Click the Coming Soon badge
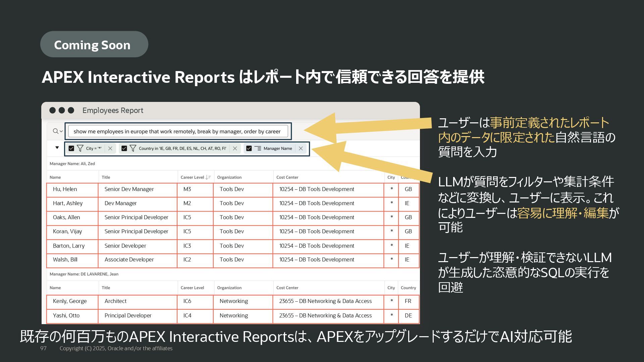The width and height of the screenshot is (644, 362). coord(94,45)
